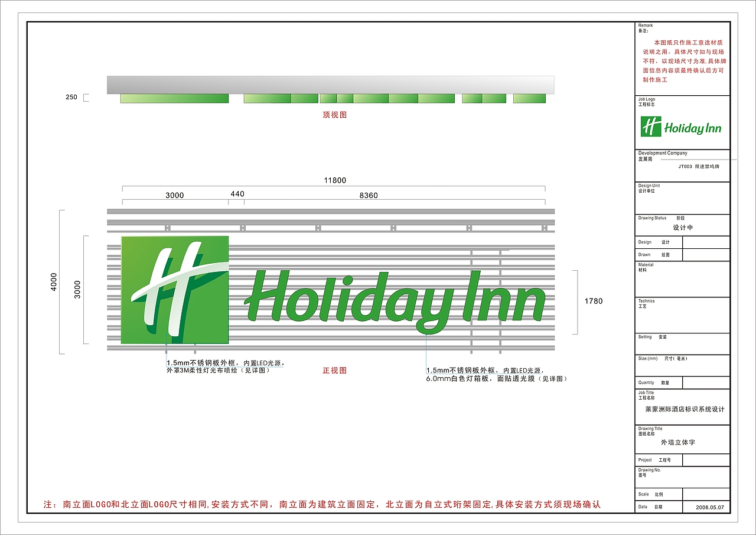Click the Technics 工艺 field label
The width and height of the screenshot is (756, 535).
point(646,303)
